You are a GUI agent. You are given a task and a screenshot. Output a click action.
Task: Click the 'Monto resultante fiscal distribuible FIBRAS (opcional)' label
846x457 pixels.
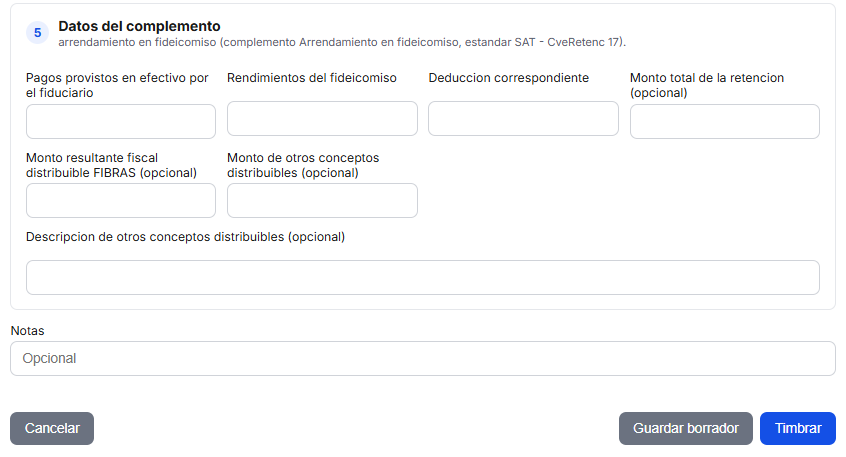coord(111,165)
